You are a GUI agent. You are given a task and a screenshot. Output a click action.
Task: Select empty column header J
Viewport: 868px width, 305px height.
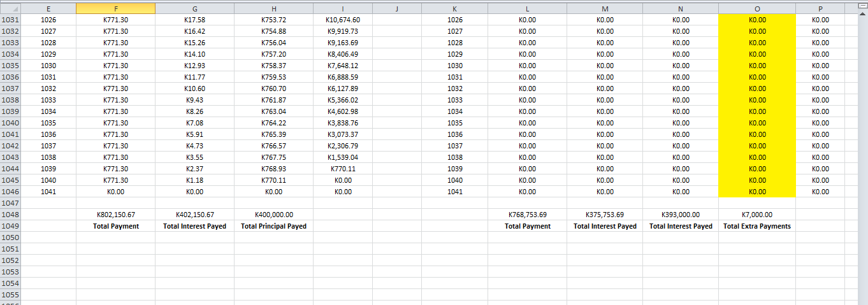396,8
